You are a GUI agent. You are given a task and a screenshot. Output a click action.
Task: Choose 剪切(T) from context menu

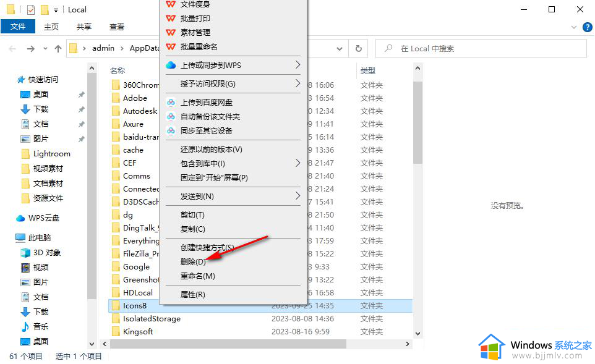tap(192, 215)
